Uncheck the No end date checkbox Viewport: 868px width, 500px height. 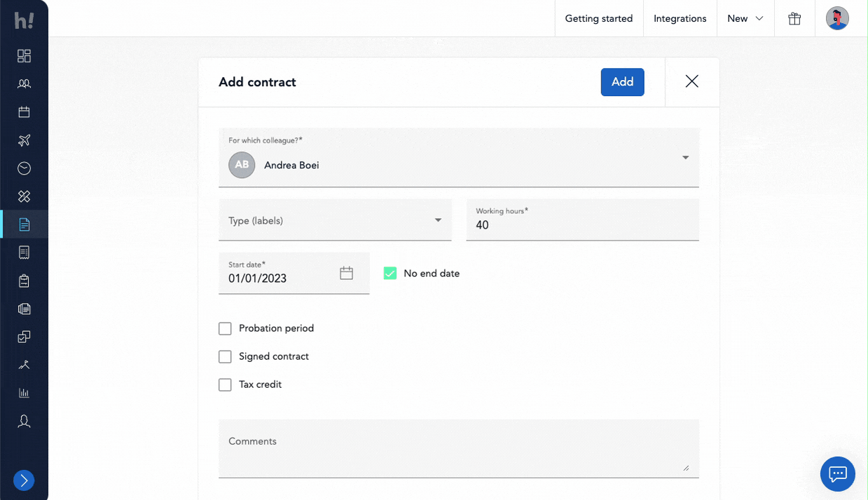click(390, 273)
